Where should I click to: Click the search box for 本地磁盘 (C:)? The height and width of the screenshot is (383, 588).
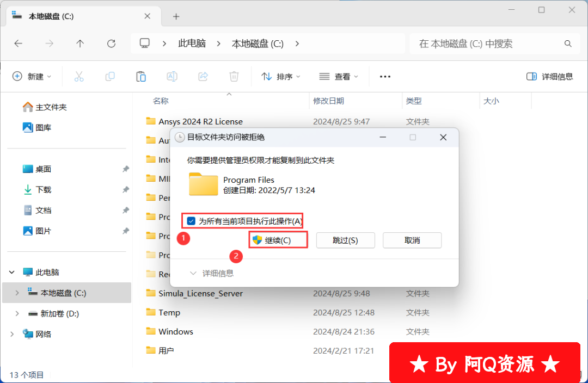pos(490,44)
